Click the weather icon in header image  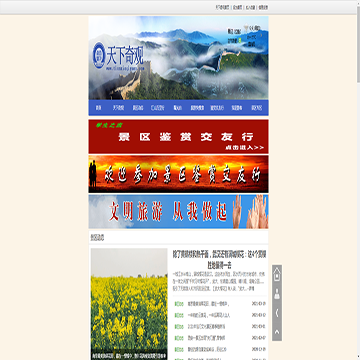coord(246,29)
